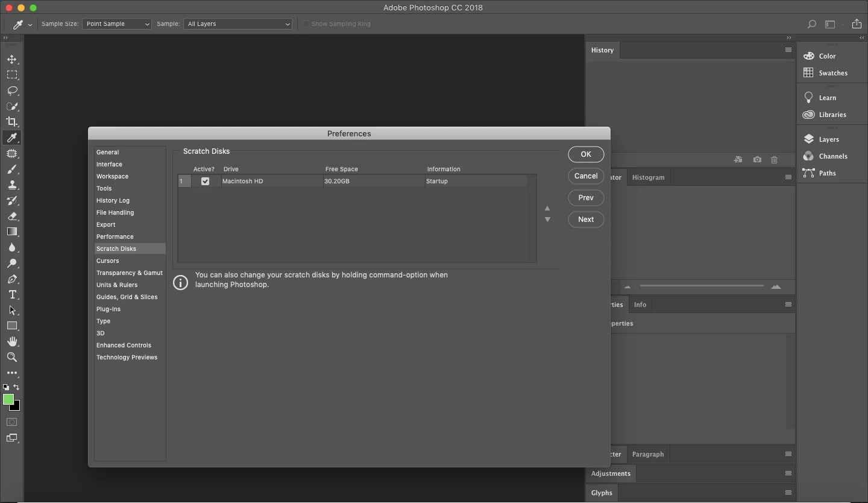Open the Info panel group flyout menu
This screenshot has height=503, width=868.
(x=788, y=305)
